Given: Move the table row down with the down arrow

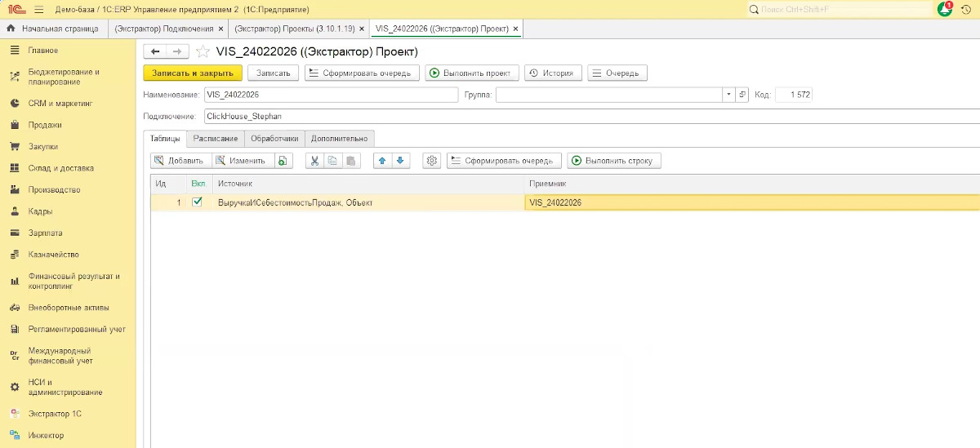Looking at the screenshot, I should (x=400, y=161).
